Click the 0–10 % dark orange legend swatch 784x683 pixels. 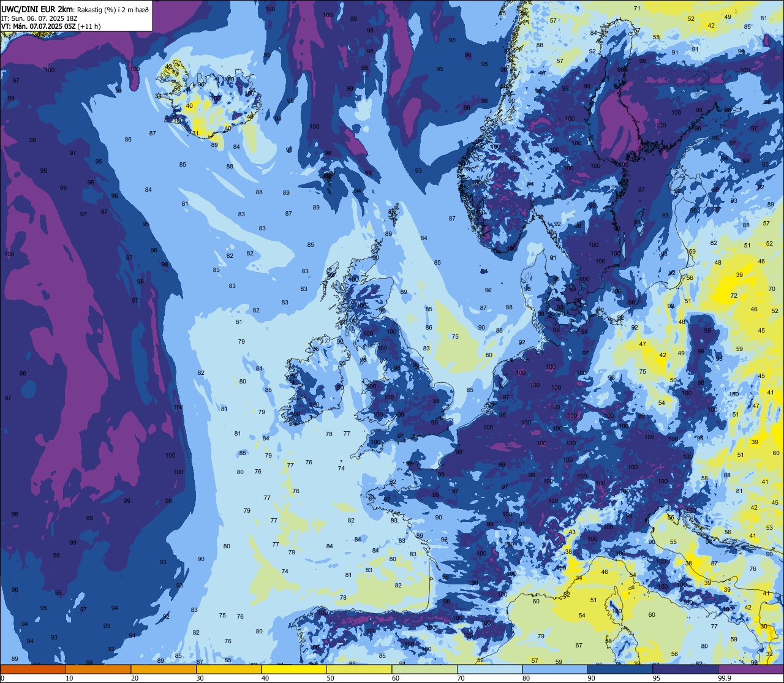coord(33,670)
